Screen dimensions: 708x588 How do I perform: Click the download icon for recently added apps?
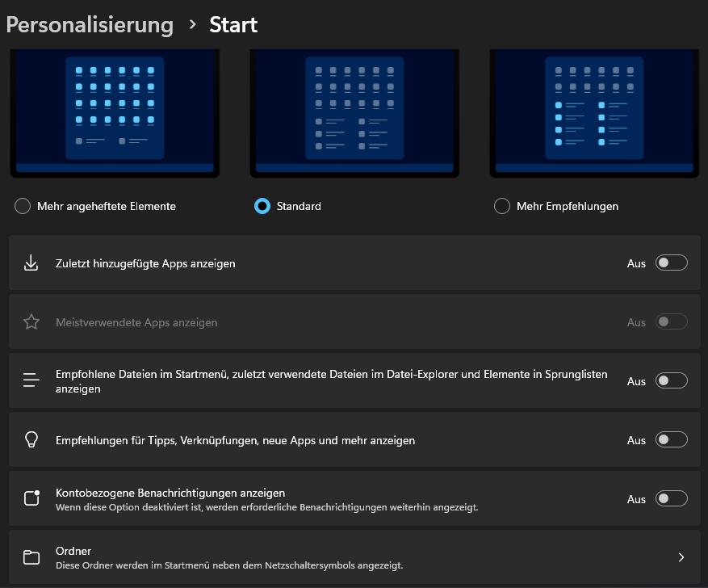(x=31, y=262)
